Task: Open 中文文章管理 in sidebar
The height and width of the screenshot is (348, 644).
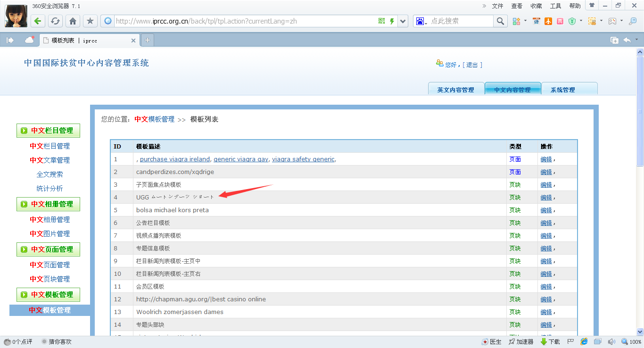Action: point(50,160)
